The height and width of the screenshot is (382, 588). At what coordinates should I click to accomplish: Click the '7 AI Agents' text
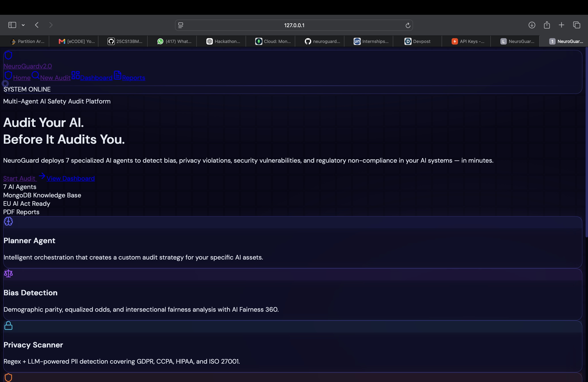(x=20, y=187)
